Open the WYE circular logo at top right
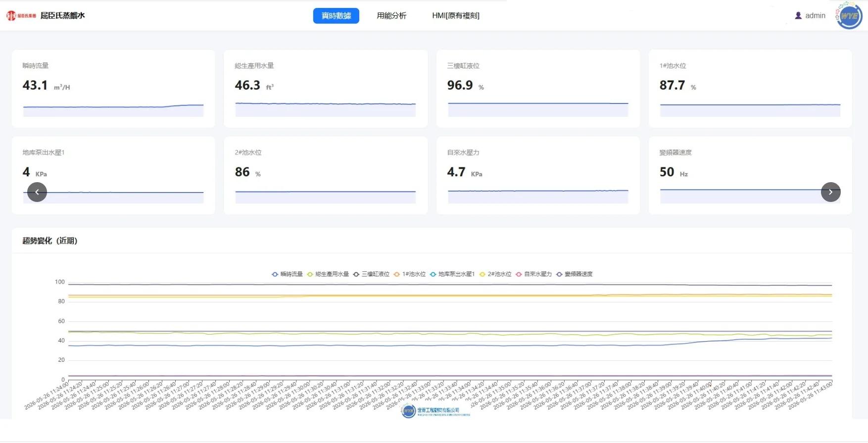 click(849, 16)
